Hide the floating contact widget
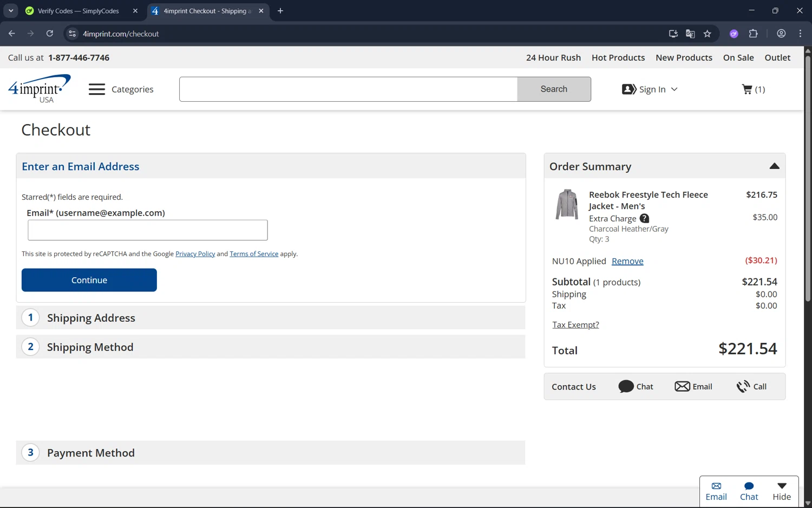Image resolution: width=812 pixels, height=508 pixels. click(x=782, y=491)
